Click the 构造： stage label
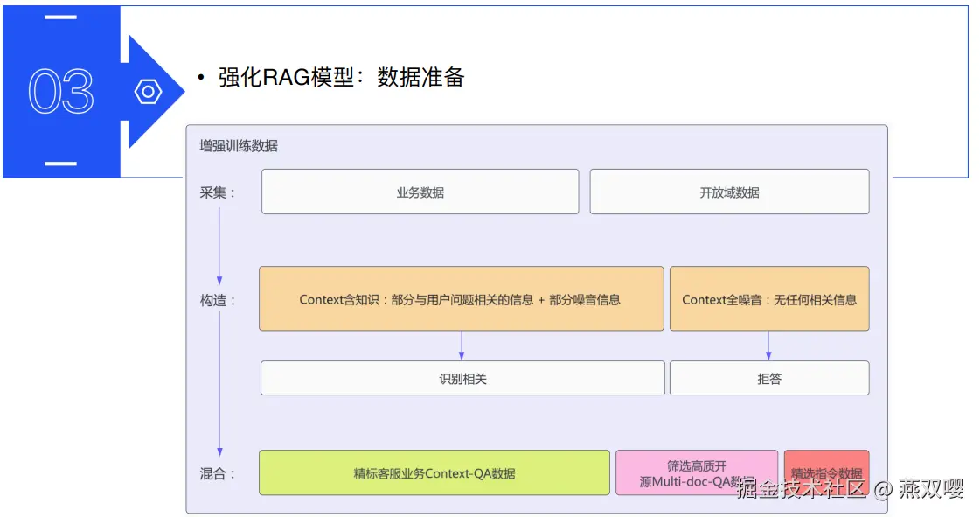This screenshot has height=517, width=980. pyautogui.click(x=218, y=300)
